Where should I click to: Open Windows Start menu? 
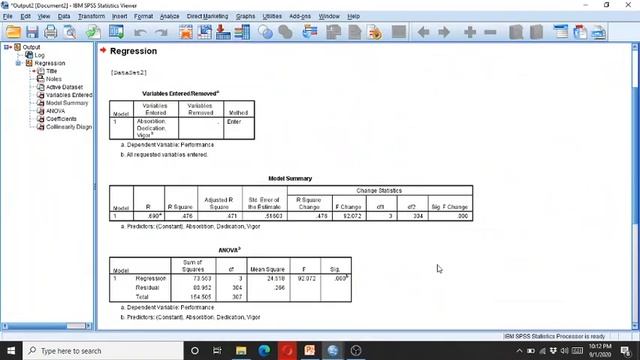[x=11, y=351]
